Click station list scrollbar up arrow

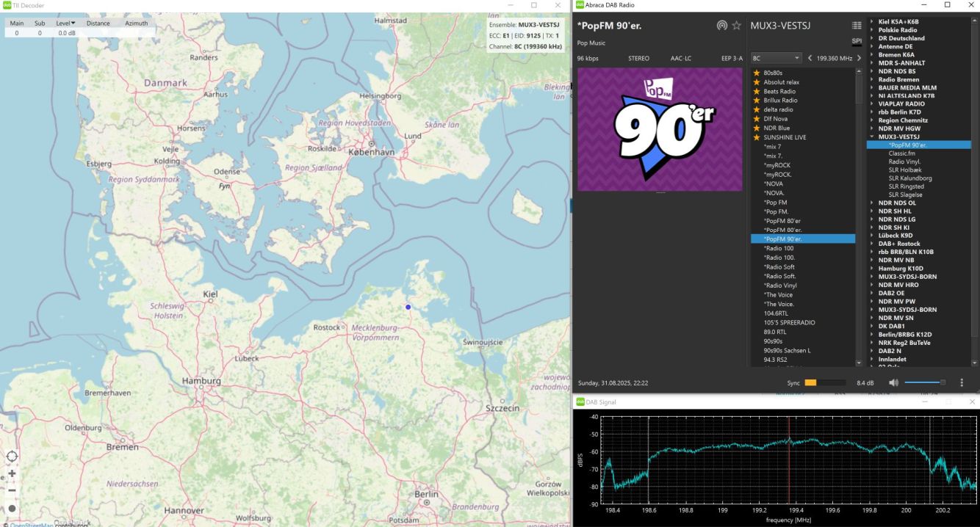coord(860,72)
